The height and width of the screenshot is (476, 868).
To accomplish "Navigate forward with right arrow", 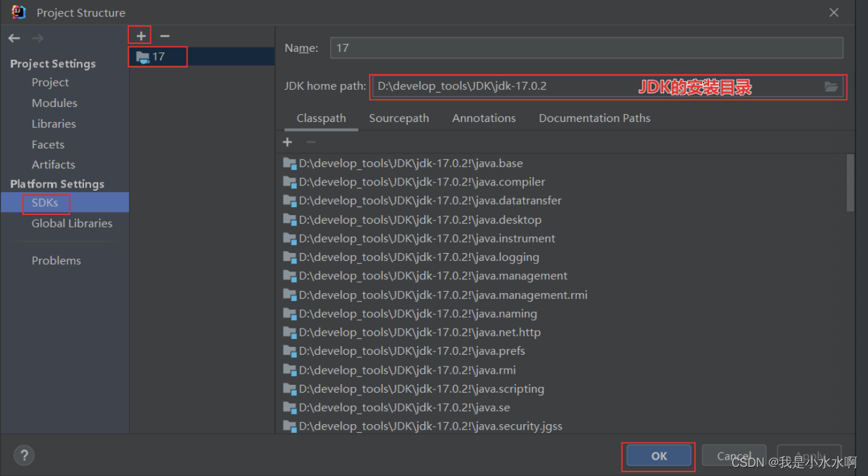I will tap(37, 39).
